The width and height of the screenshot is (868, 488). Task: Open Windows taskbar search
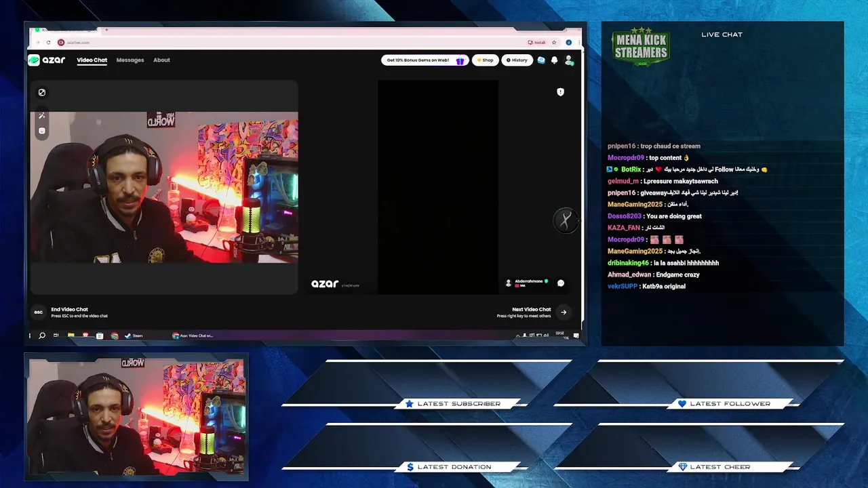pos(42,335)
